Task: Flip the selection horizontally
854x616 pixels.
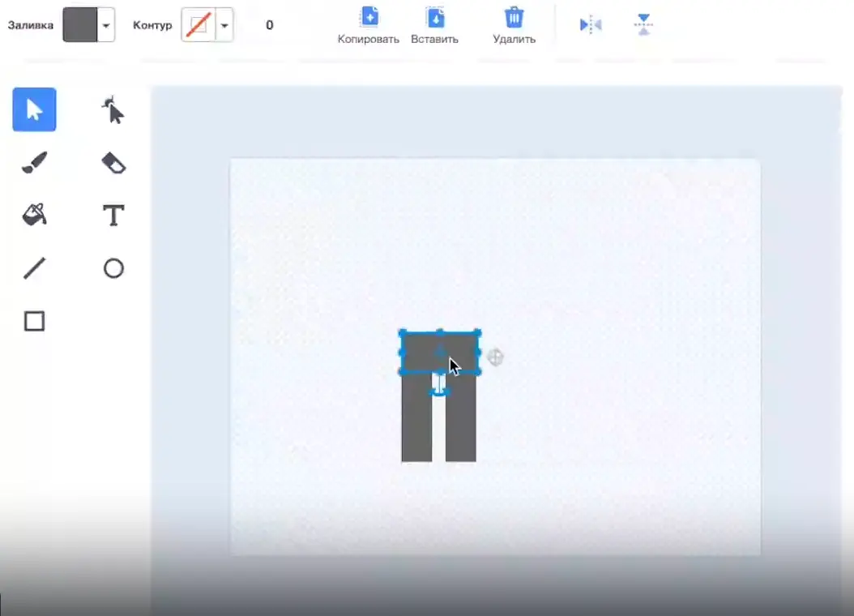Action: tap(591, 25)
